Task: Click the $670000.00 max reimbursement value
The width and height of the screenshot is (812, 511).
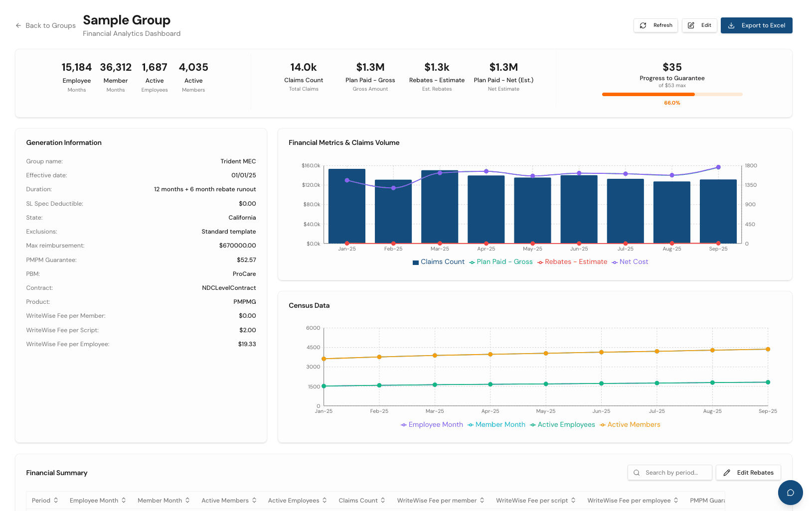Action: click(x=237, y=246)
